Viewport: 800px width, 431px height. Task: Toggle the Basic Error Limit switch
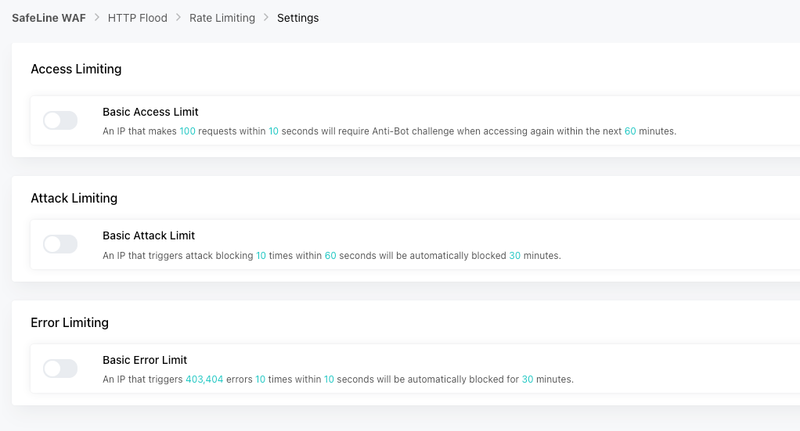point(60,368)
